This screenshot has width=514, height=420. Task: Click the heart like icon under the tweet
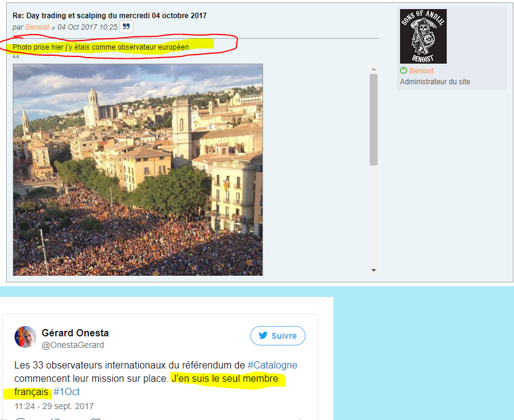[x=95, y=419]
